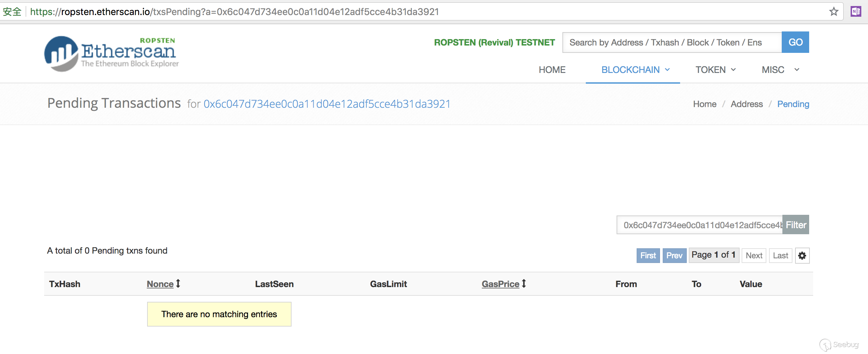Screen dimensions: 868x354
Task: Click the From column header
Action: 626,284
